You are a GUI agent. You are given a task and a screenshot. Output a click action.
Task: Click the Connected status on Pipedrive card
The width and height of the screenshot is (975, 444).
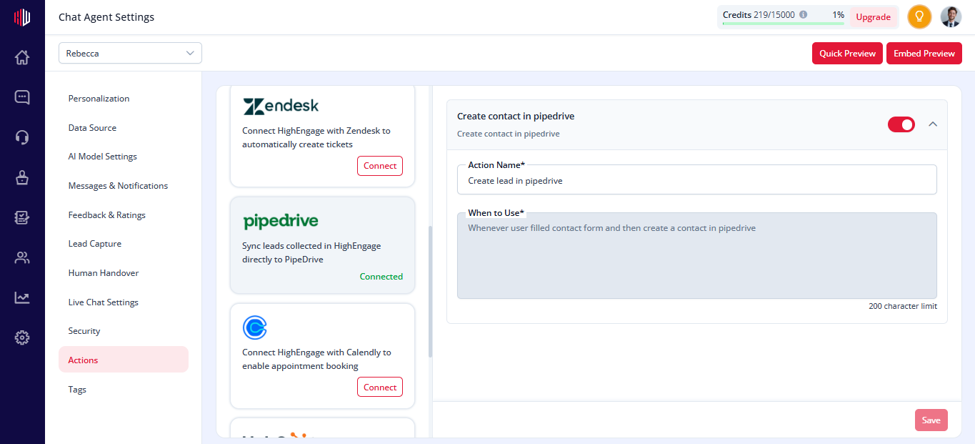pos(381,276)
